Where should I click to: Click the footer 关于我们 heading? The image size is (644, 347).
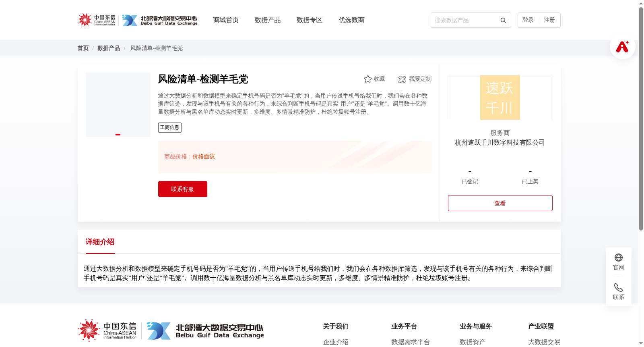[336, 326]
